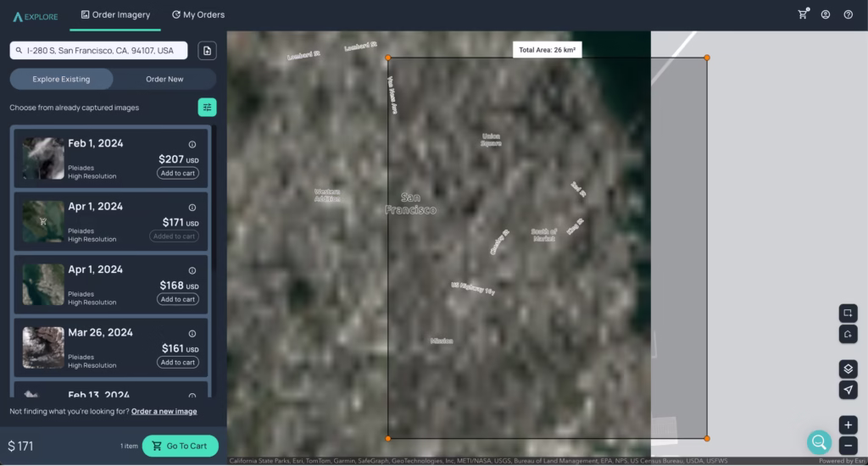
Task: Open the user account profile icon
Action: [x=826, y=14]
